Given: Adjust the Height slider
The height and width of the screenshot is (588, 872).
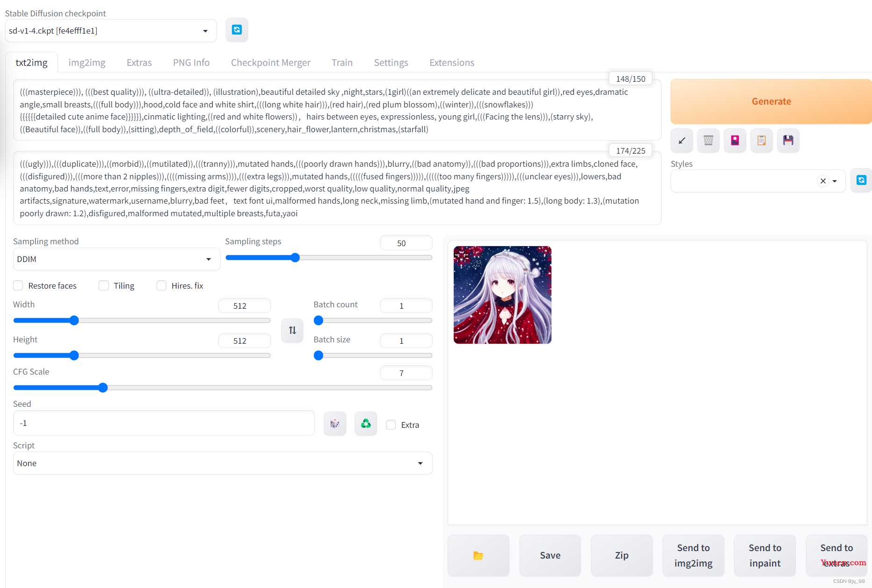Looking at the screenshot, I should coord(142,355).
